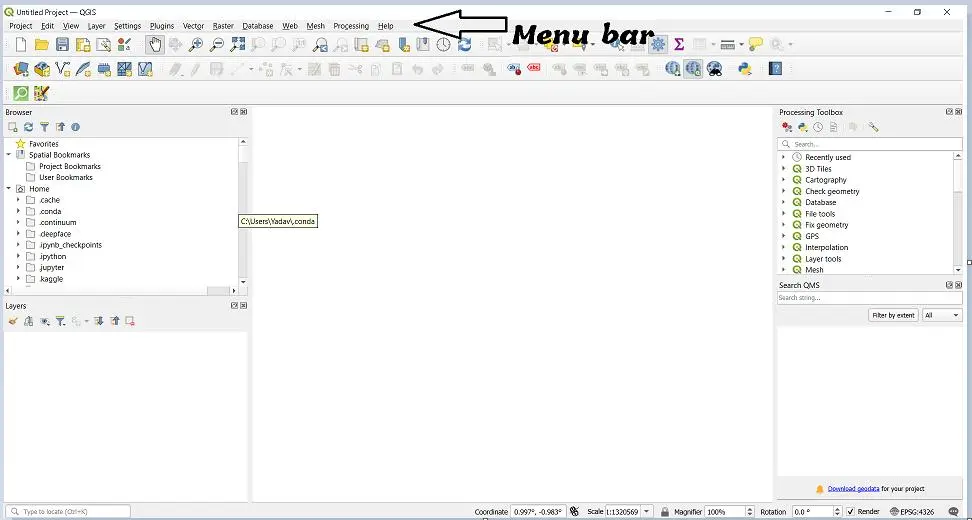The height and width of the screenshot is (520, 972).
Task: Click the Filter by extent button
Action: tap(893, 315)
